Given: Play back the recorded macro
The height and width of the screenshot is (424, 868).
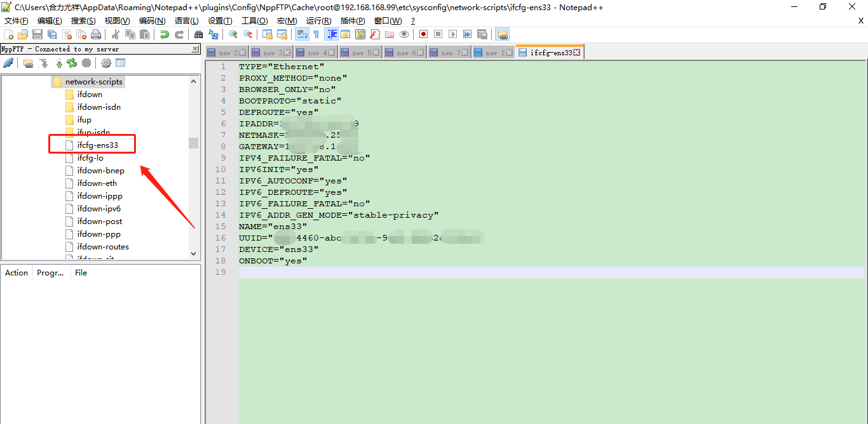Looking at the screenshot, I should (452, 34).
